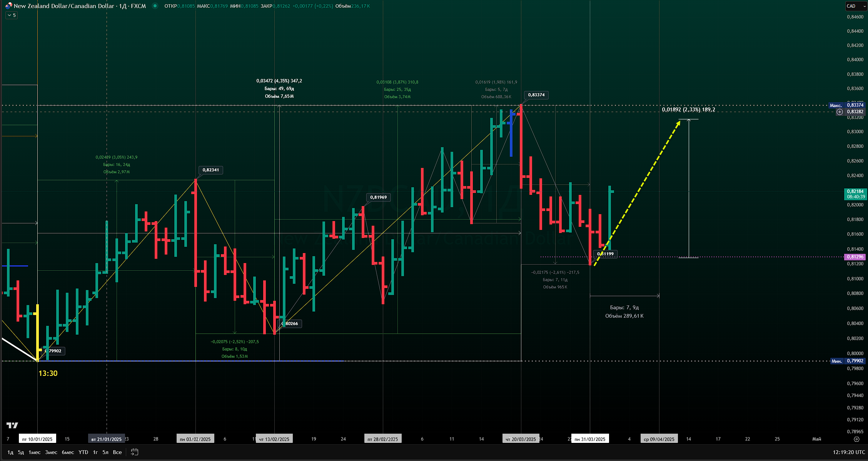Select the 79902 low callout near yellow bar

pyautogui.click(x=54, y=351)
